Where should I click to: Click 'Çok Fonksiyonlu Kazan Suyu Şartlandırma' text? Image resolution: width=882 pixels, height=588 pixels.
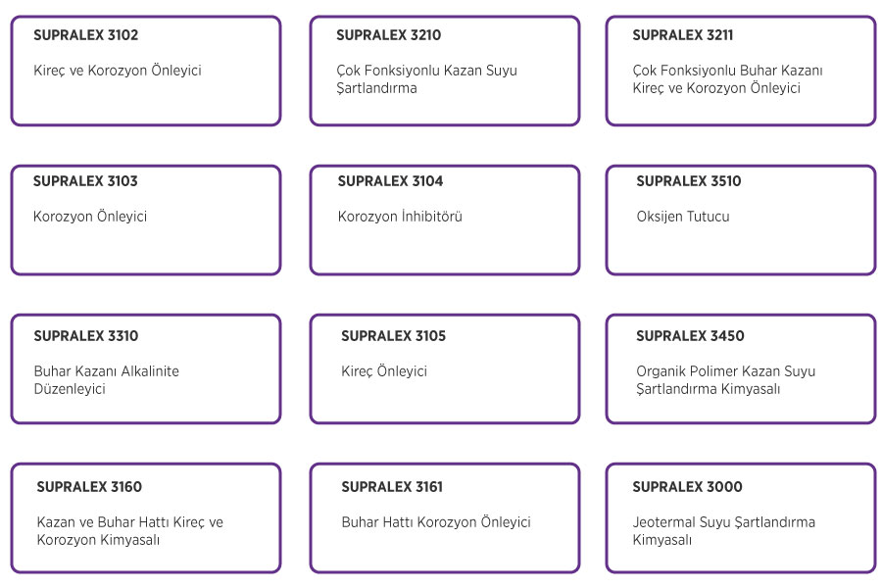click(x=426, y=79)
